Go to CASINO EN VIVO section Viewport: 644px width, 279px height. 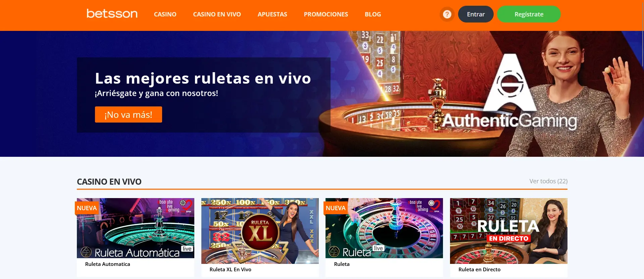point(217,14)
